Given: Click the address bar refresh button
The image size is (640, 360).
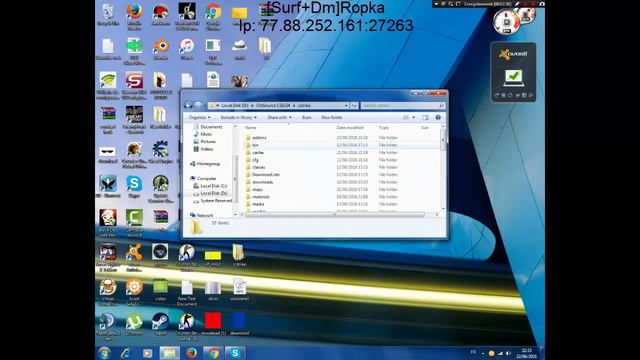Looking at the screenshot, I should 354,106.
